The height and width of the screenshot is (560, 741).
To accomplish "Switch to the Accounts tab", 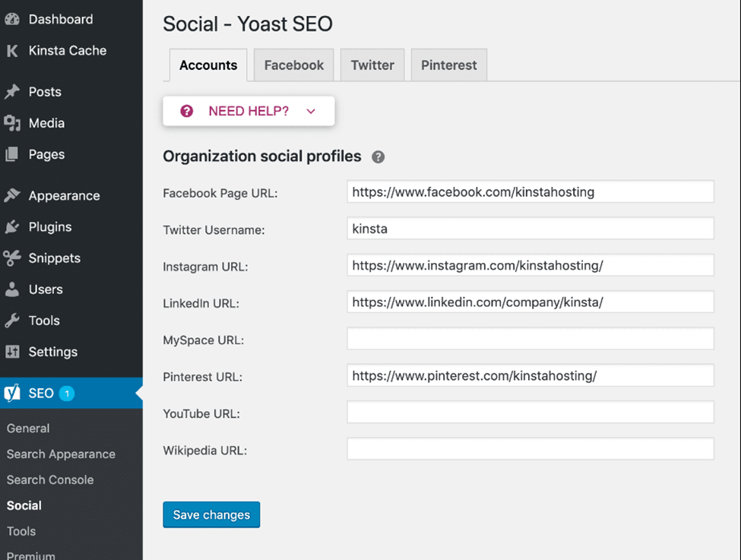I will [x=208, y=65].
